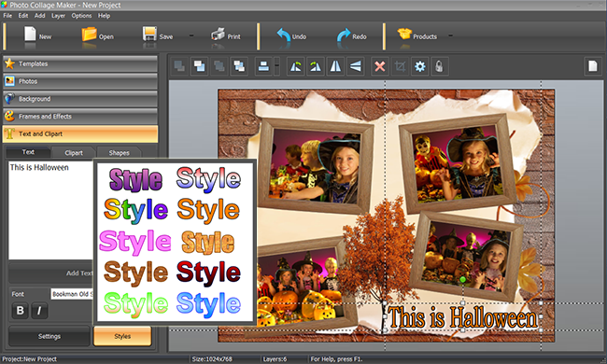Toggle bold with the B button
The height and width of the screenshot is (364, 607).
tap(21, 311)
